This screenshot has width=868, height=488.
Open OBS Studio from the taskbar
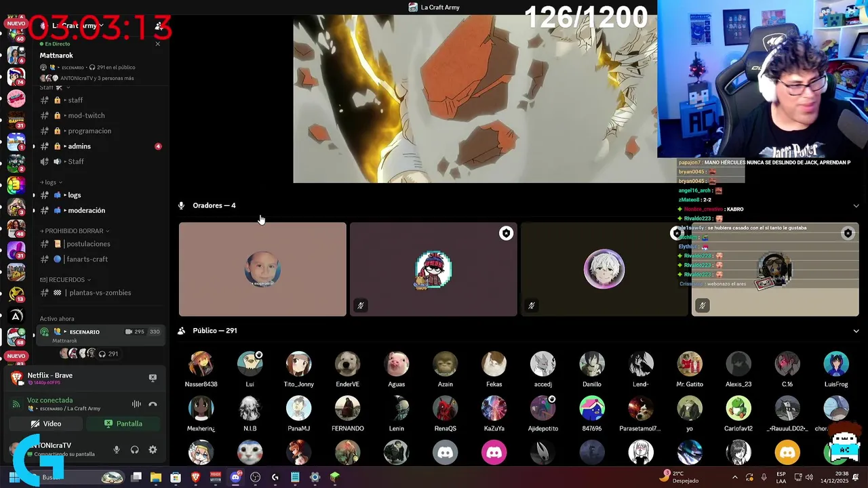[x=255, y=477]
